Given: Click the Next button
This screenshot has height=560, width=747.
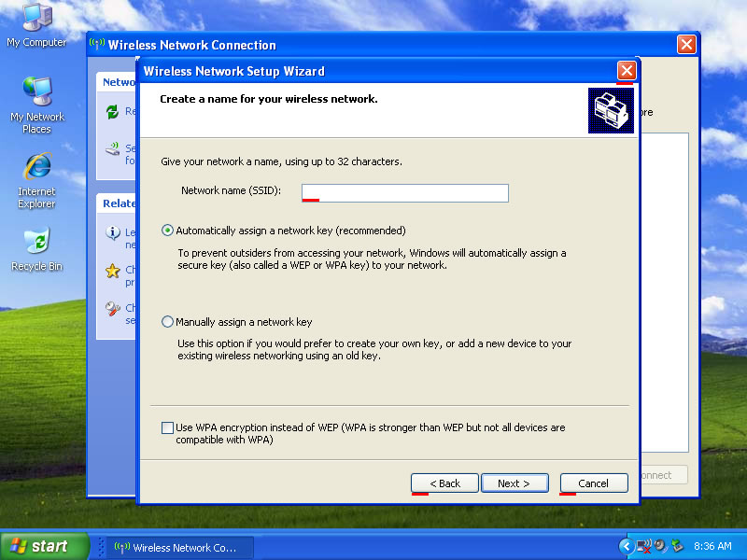Looking at the screenshot, I should click(x=514, y=483).
